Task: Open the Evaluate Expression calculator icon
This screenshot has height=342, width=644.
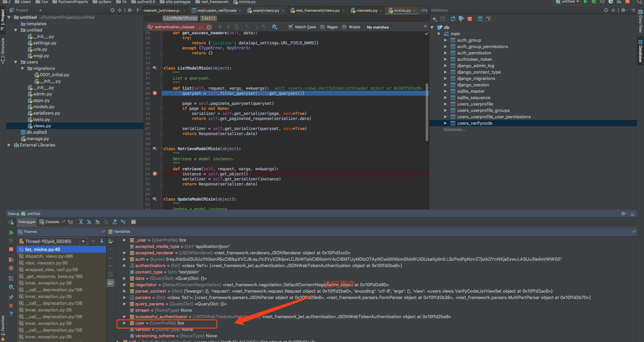Action: pos(133,222)
